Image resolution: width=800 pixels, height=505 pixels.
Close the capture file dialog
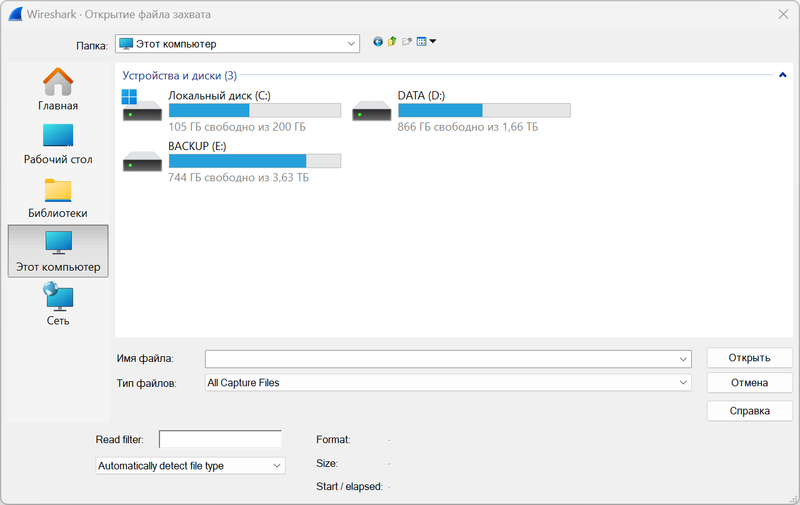pos(783,14)
